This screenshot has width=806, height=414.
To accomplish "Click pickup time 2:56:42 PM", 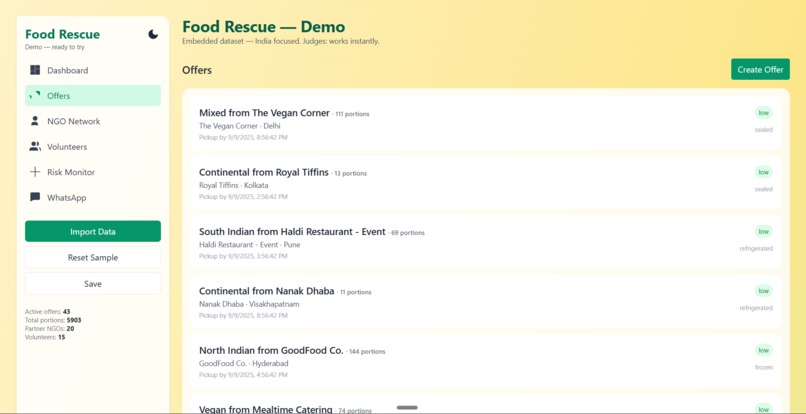I will point(243,196).
